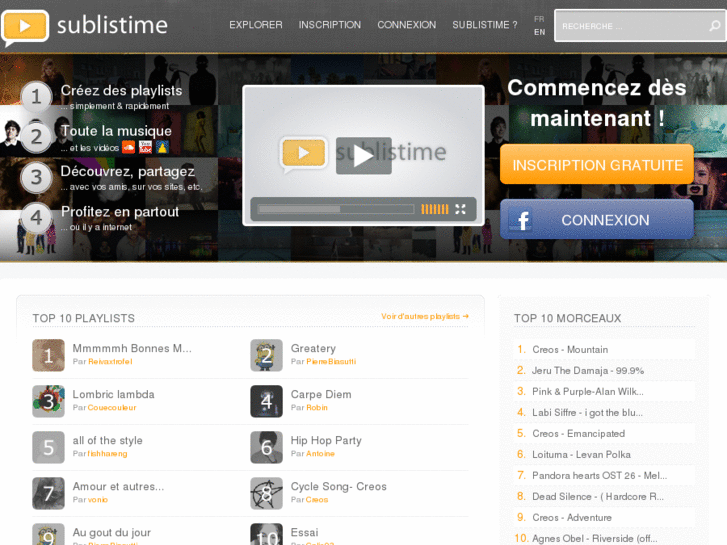This screenshot has height=545, width=727.
Task: Open the all of the style playlist title
Action: (108, 441)
